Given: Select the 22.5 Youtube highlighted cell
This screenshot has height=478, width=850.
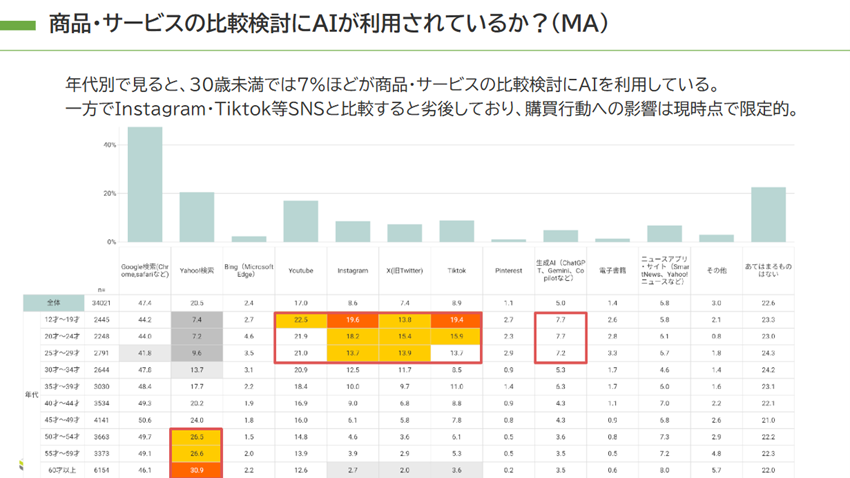Looking at the screenshot, I should [300, 318].
